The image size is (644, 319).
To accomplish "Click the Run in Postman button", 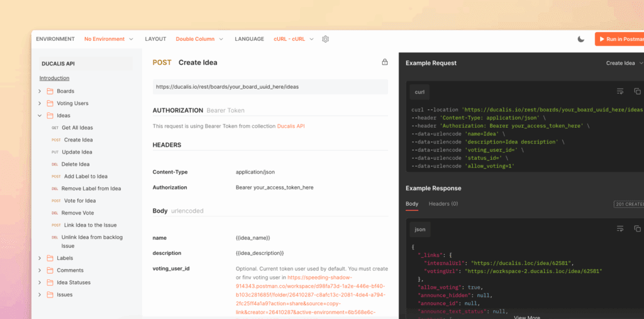I will pyautogui.click(x=620, y=39).
